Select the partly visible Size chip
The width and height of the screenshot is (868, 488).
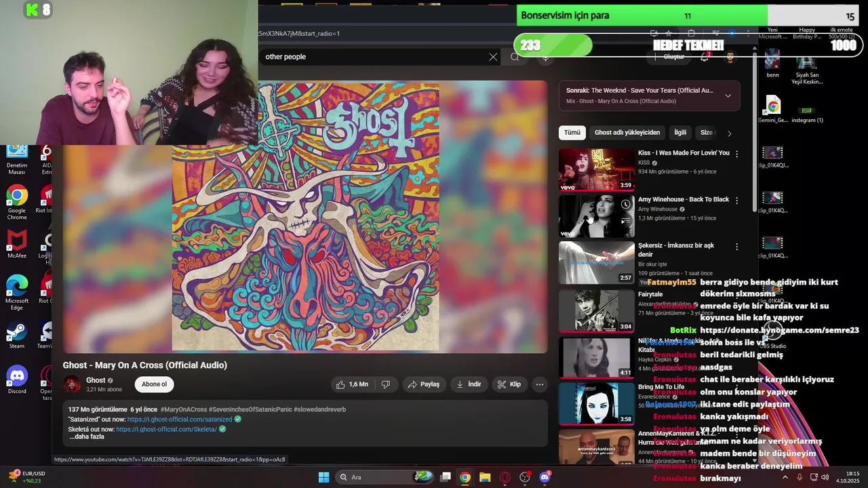[707, 133]
